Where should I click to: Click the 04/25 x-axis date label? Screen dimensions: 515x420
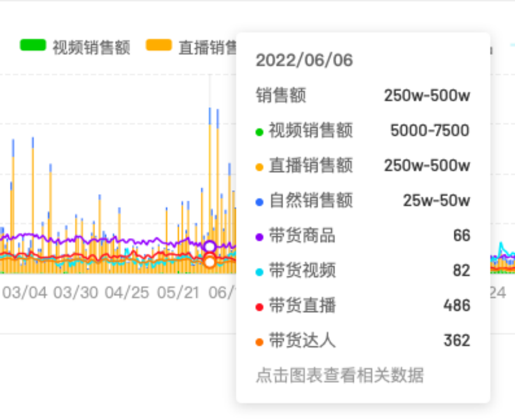tap(127, 293)
